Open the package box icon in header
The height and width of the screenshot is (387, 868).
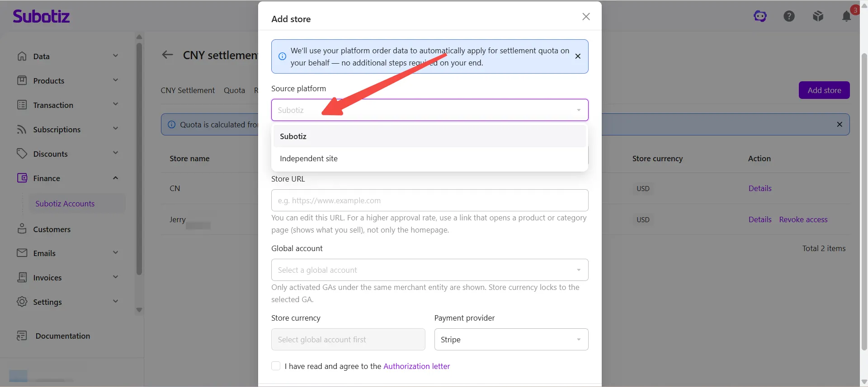click(818, 16)
